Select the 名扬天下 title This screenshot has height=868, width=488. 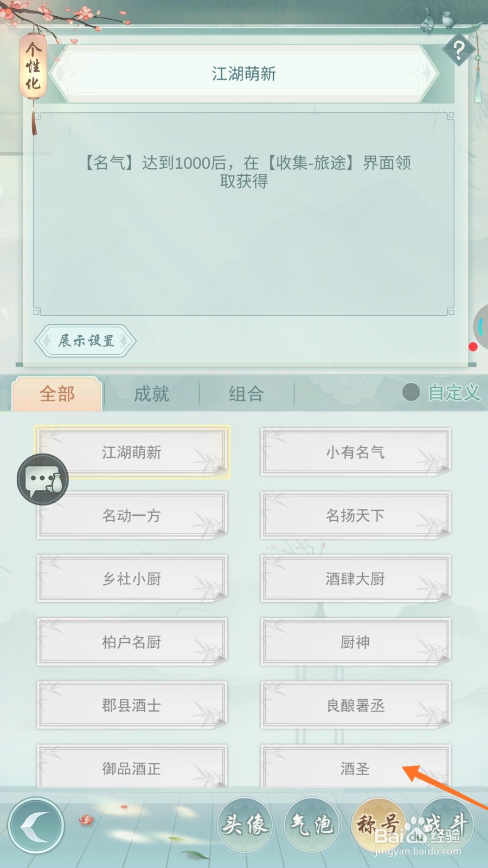pyautogui.click(x=356, y=515)
